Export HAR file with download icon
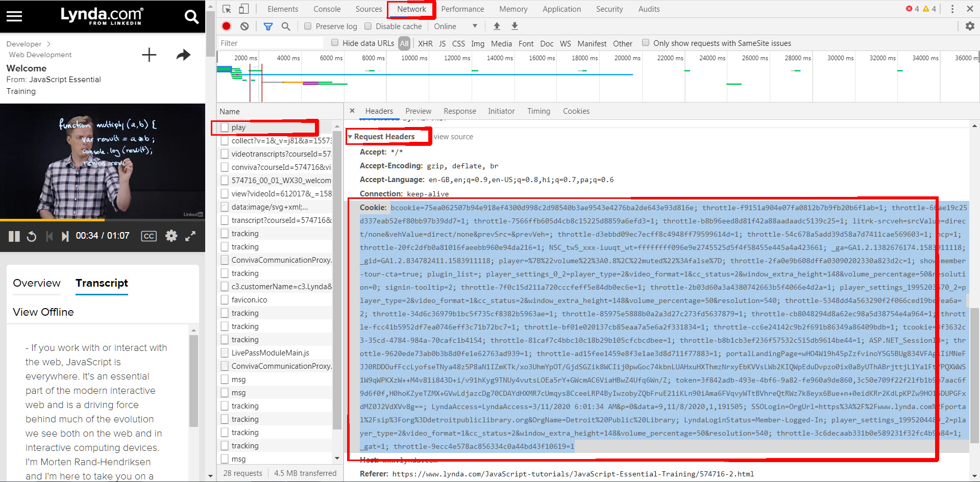This screenshot has width=980, height=482. (x=514, y=26)
